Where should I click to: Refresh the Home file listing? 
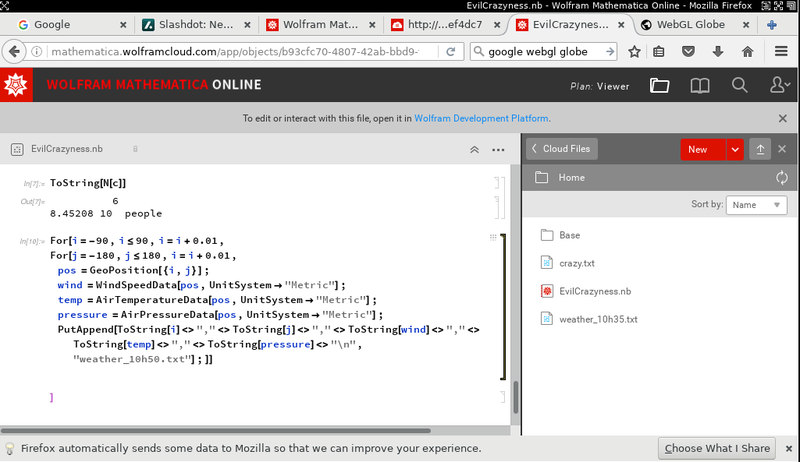point(782,178)
